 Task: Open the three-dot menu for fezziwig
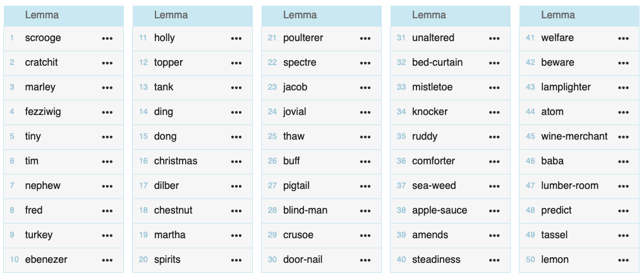[x=107, y=112]
